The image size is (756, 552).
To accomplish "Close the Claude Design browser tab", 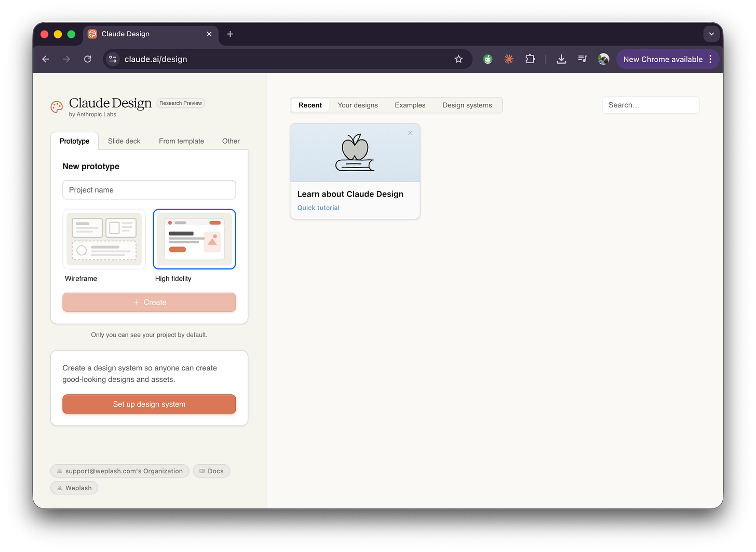I will (209, 34).
